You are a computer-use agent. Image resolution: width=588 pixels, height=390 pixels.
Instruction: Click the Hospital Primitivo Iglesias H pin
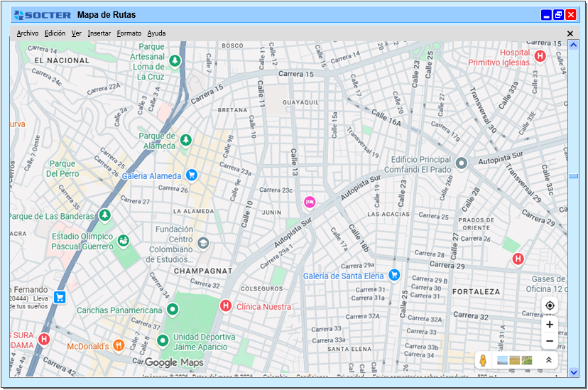(540, 56)
